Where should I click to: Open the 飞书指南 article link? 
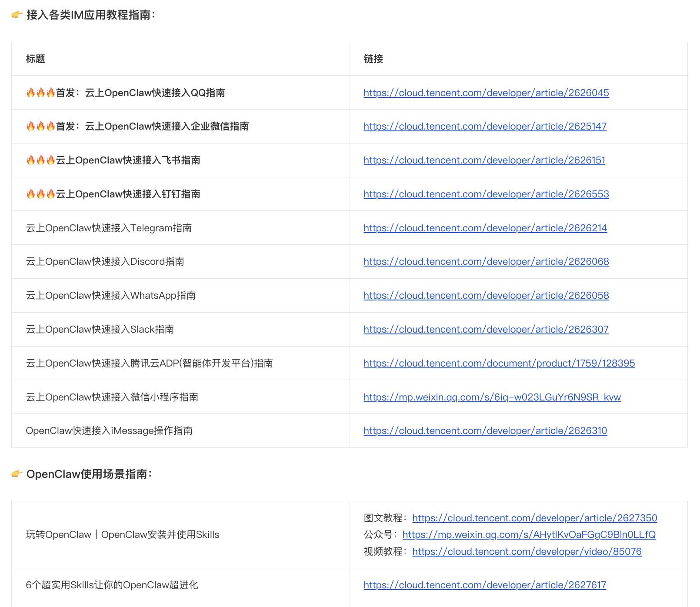483,160
